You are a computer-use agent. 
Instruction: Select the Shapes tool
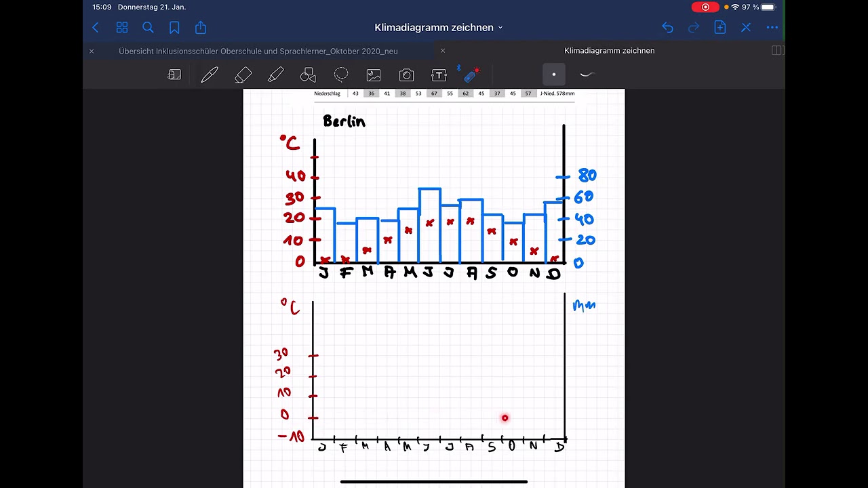pyautogui.click(x=308, y=75)
